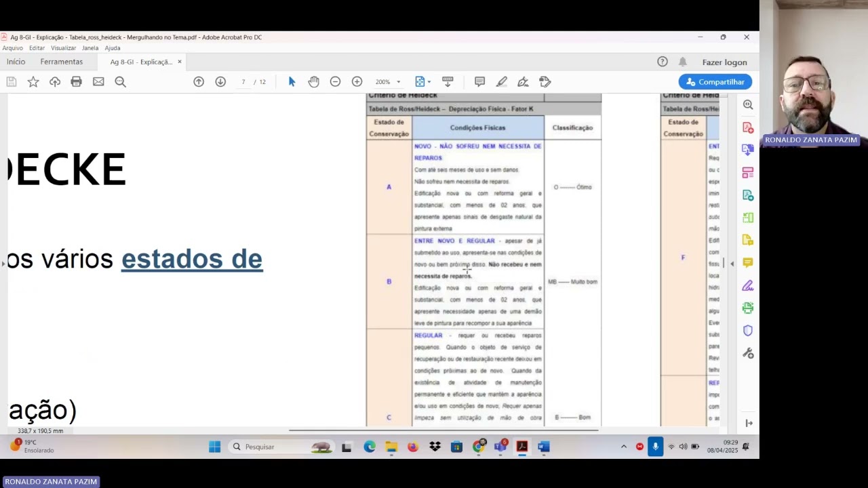Open Protect shield tool in right pane

748,331
